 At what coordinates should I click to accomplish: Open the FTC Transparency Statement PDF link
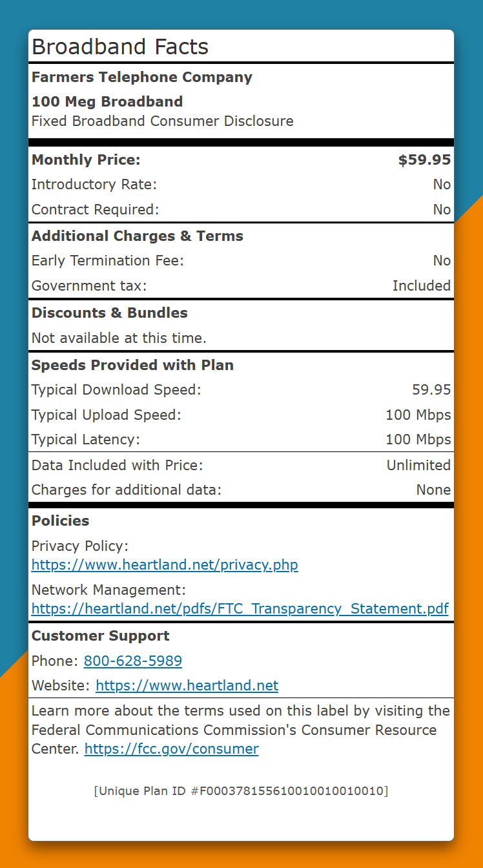[x=240, y=608]
